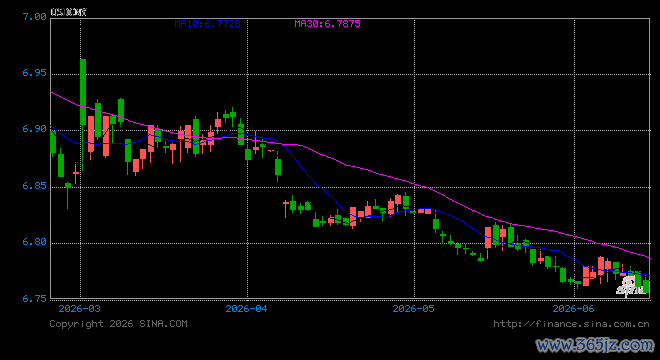Click the 6.90 price axis label
The image size is (660, 360).
34,129
